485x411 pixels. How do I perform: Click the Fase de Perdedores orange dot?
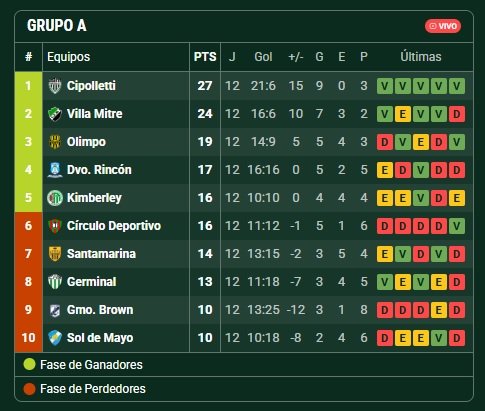point(29,389)
